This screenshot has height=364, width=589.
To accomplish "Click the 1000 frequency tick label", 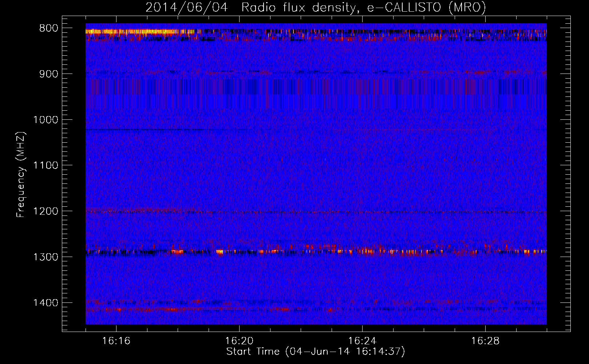I will (46, 120).
